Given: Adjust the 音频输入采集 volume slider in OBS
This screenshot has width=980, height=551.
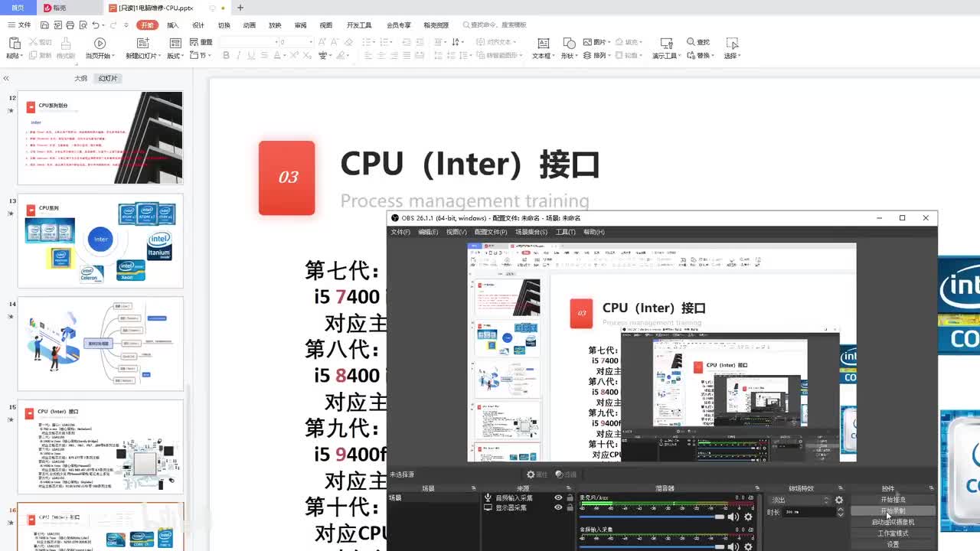Looking at the screenshot, I should [x=652, y=546].
